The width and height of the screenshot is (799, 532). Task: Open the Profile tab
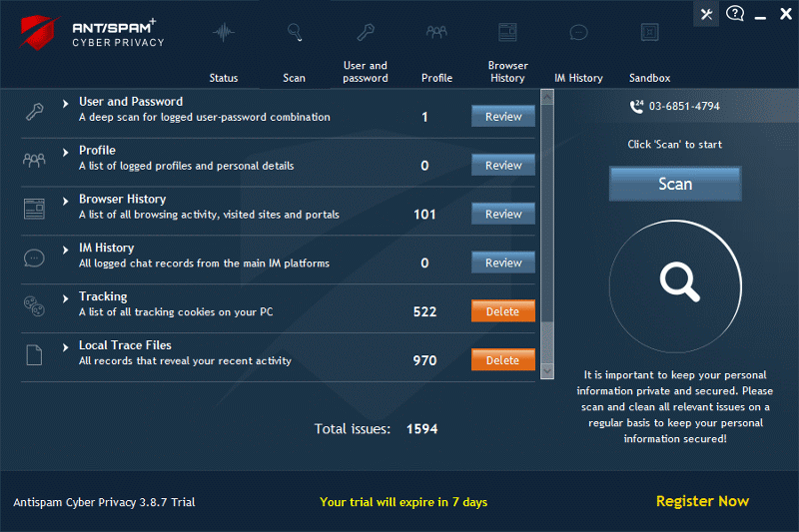pyautogui.click(x=436, y=78)
